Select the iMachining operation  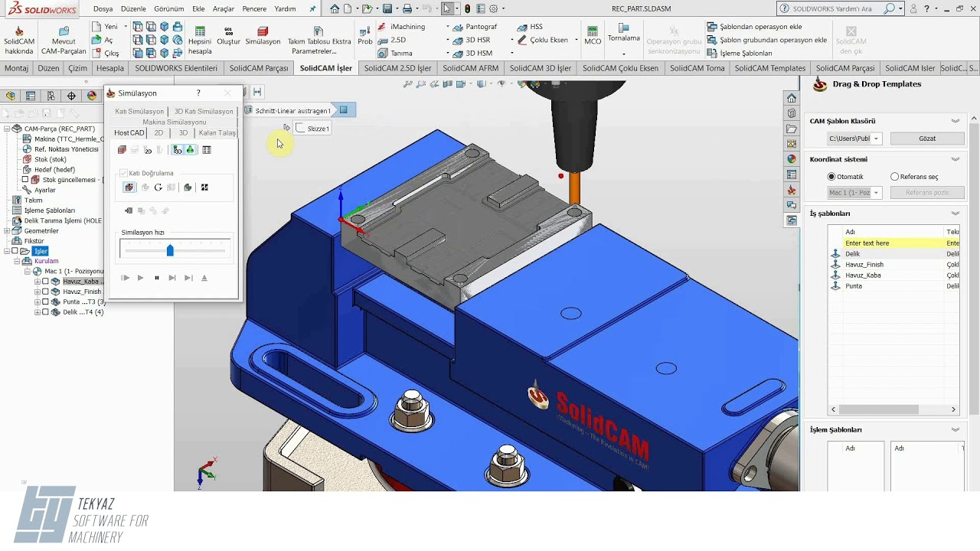(401, 27)
